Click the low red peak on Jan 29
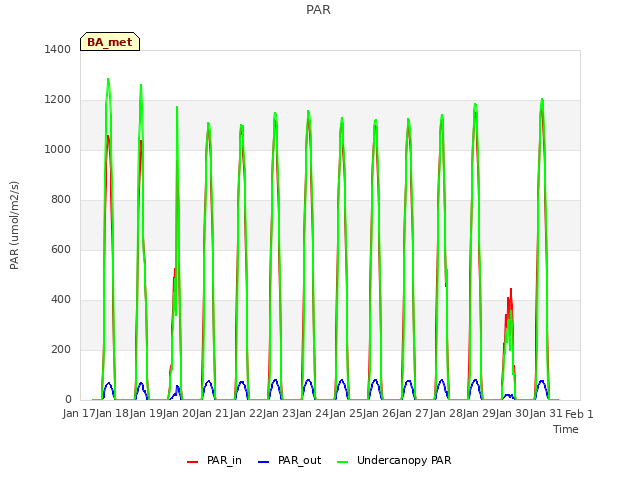Image resolution: width=640 pixels, height=480 pixels. pyautogui.click(x=511, y=289)
